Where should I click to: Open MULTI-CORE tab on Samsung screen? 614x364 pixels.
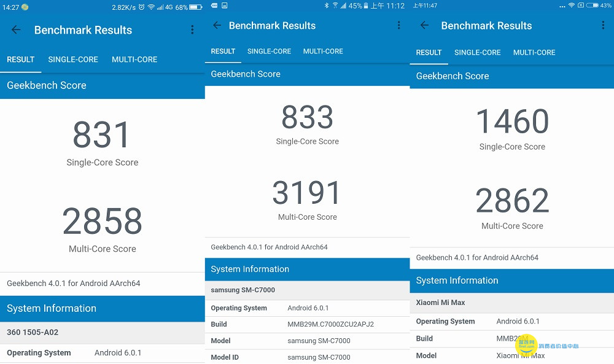pos(323,52)
